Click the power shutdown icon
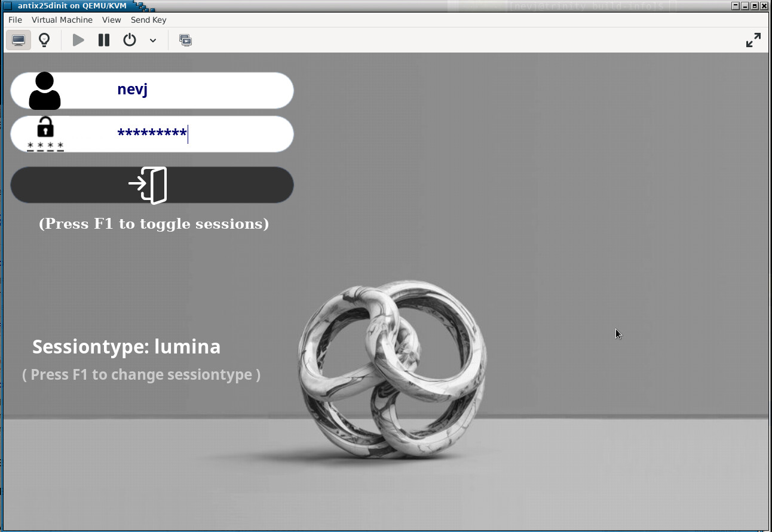The height and width of the screenshot is (532, 772). [130, 40]
